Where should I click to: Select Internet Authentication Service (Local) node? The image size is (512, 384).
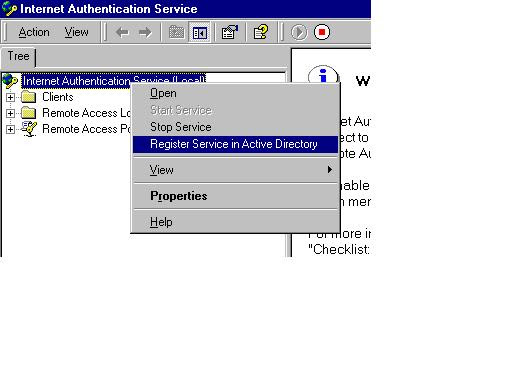tap(114, 81)
